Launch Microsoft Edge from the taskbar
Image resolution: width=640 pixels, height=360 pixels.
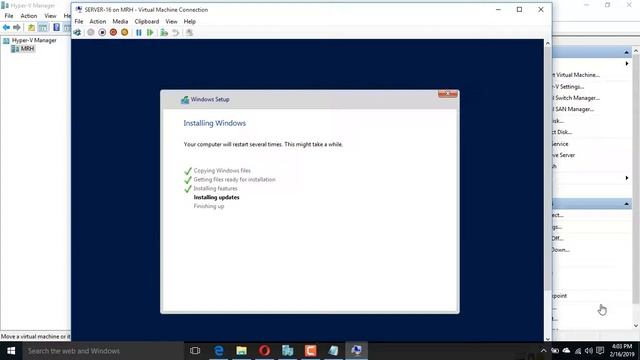pyautogui.click(x=219, y=351)
